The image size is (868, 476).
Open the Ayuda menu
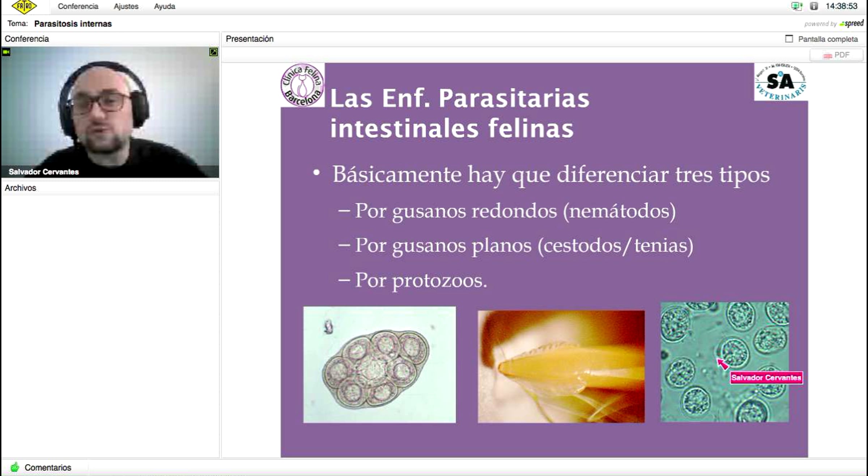[164, 6]
